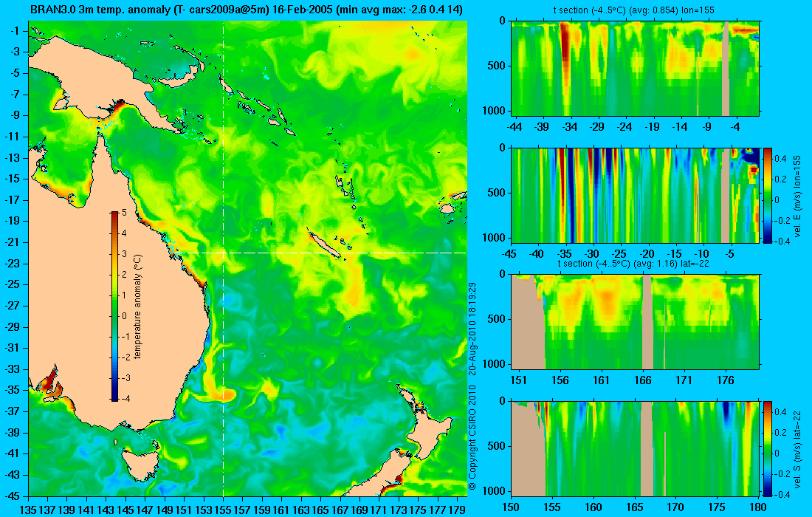The height and width of the screenshot is (517, 812).
Task: Click the '-4' tick on temperature color bar
Action: pyautogui.click(x=125, y=399)
